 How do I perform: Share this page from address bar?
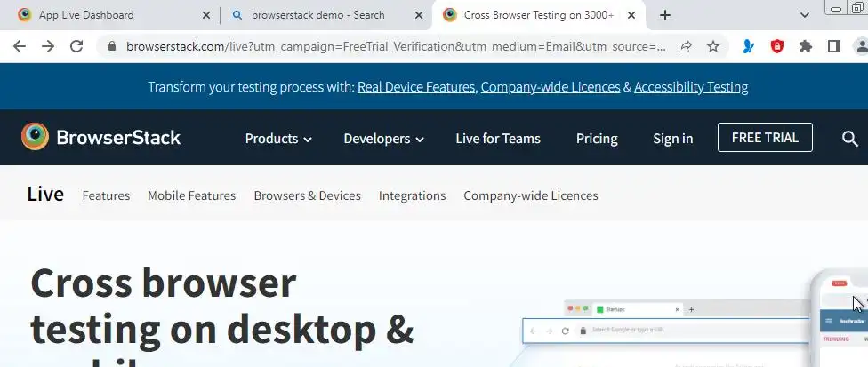click(685, 46)
